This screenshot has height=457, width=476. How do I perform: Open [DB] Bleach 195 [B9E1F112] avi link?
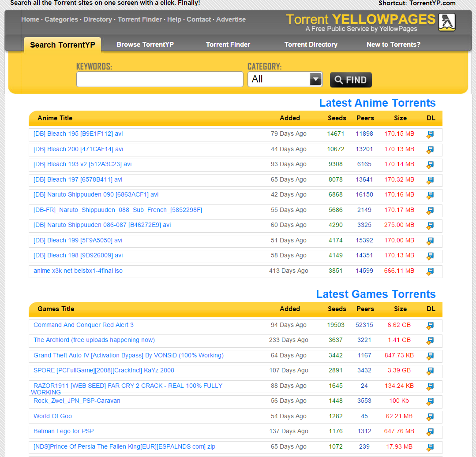(78, 134)
